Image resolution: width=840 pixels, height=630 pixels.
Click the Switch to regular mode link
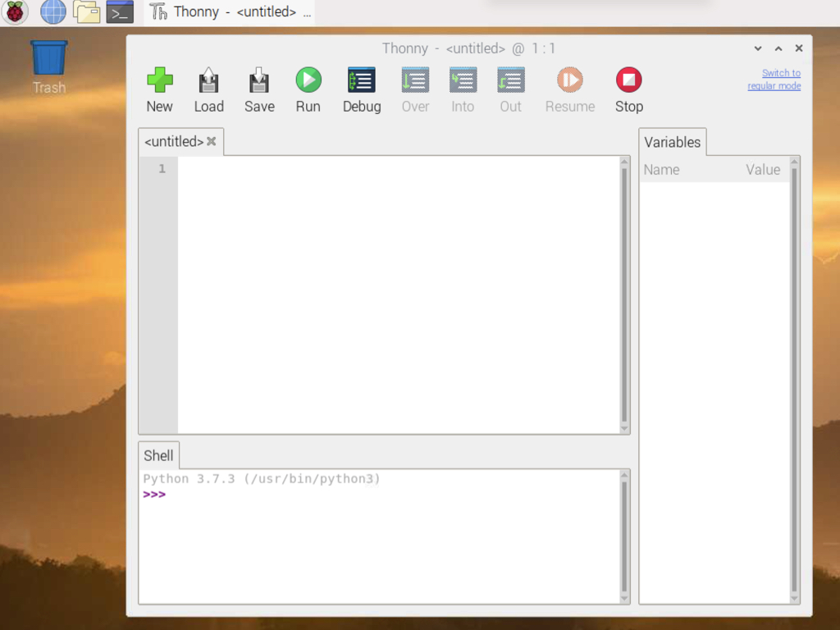coord(774,80)
